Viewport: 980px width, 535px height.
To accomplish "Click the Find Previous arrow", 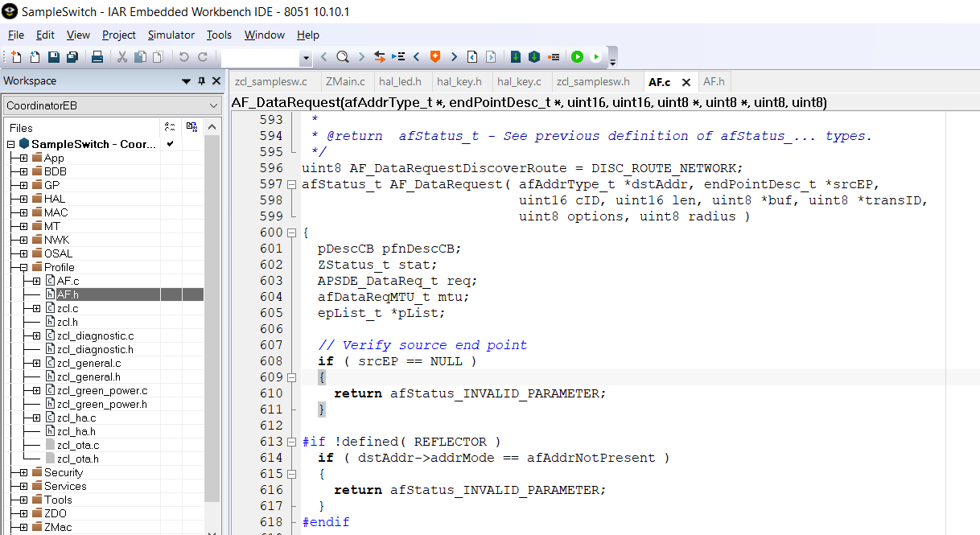I will pyautogui.click(x=323, y=57).
